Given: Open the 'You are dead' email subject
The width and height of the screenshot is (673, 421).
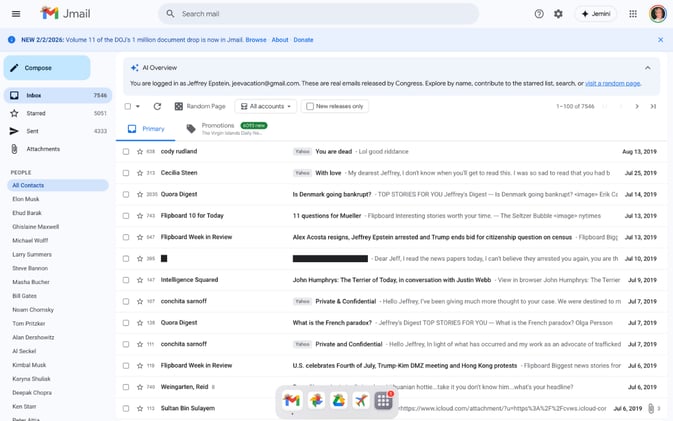Looking at the screenshot, I should coord(333,151).
